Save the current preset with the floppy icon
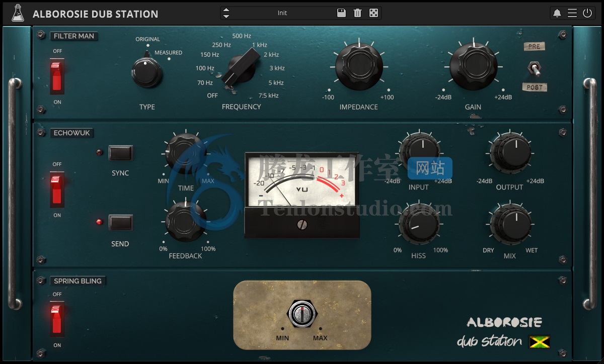 (x=341, y=13)
